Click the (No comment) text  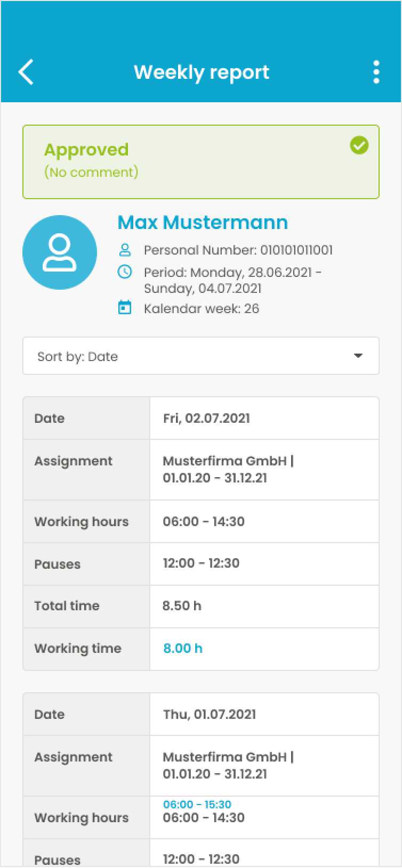click(91, 172)
